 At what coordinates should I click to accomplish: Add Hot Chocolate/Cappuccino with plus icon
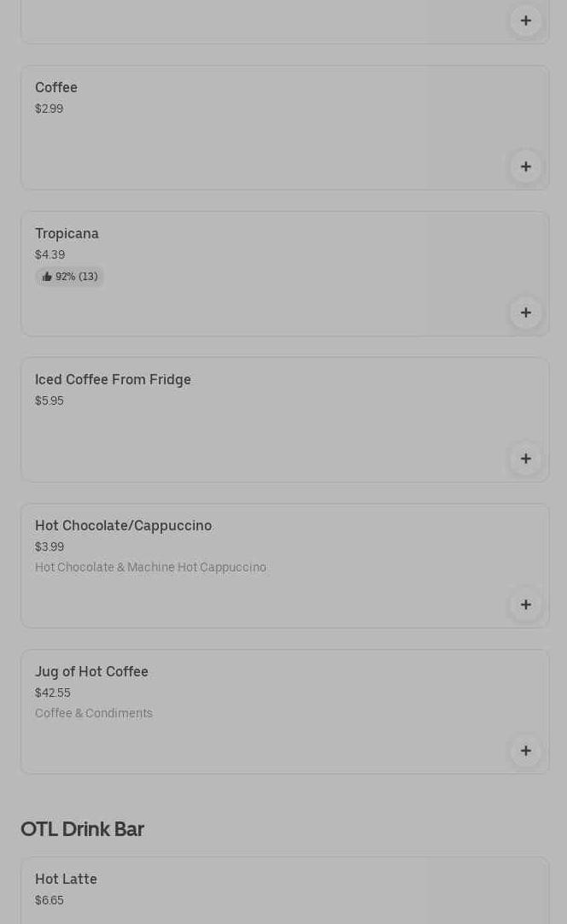tap(525, 605)
